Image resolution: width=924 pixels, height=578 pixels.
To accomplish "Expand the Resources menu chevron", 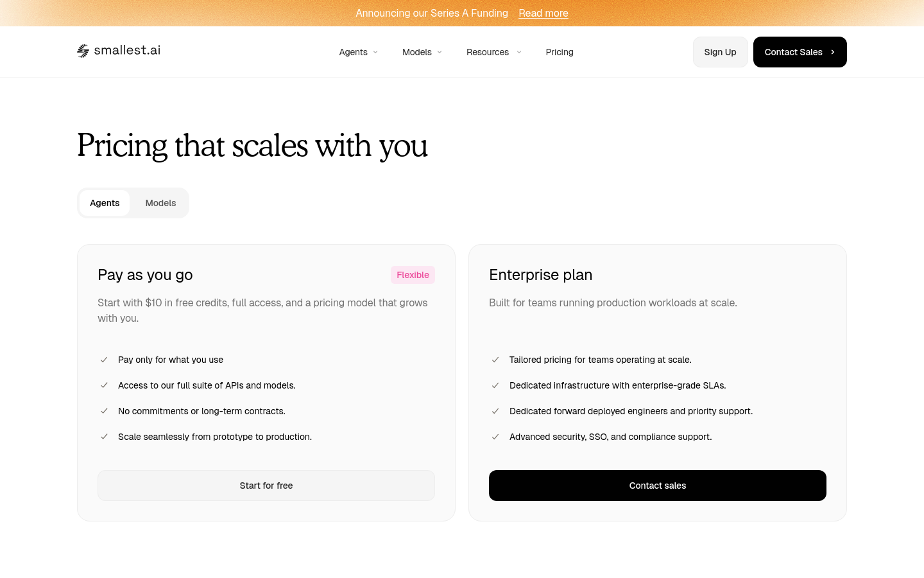I will coord(519,52).
